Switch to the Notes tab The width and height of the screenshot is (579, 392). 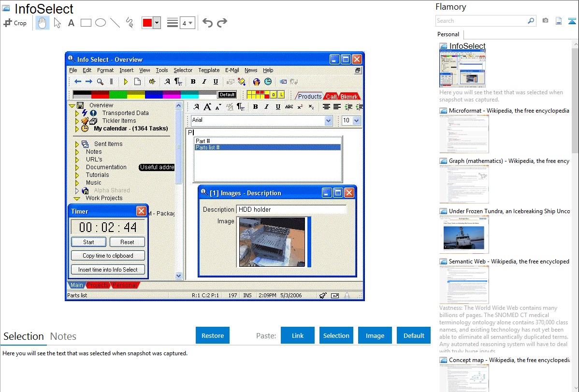coord(63,336)
